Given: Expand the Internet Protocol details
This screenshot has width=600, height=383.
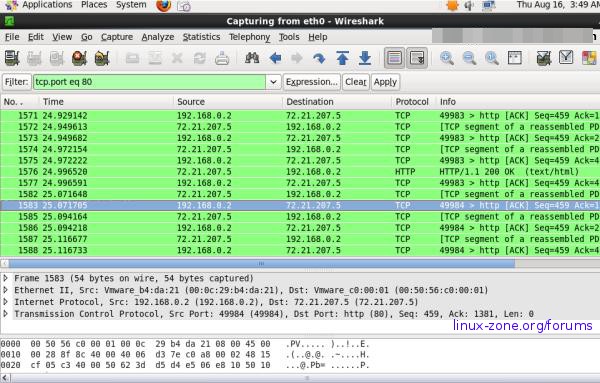Looking at the screenshot, I should click(6, 302).
